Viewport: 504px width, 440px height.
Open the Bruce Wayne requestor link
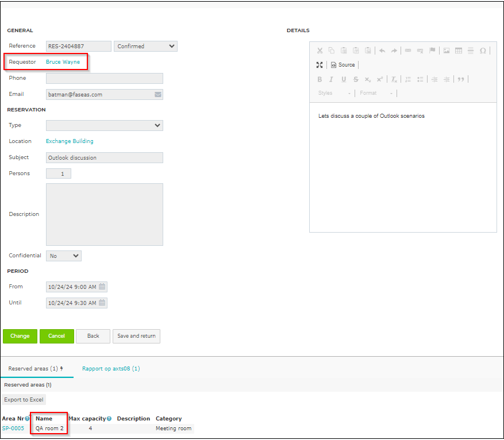click(63, 62)
